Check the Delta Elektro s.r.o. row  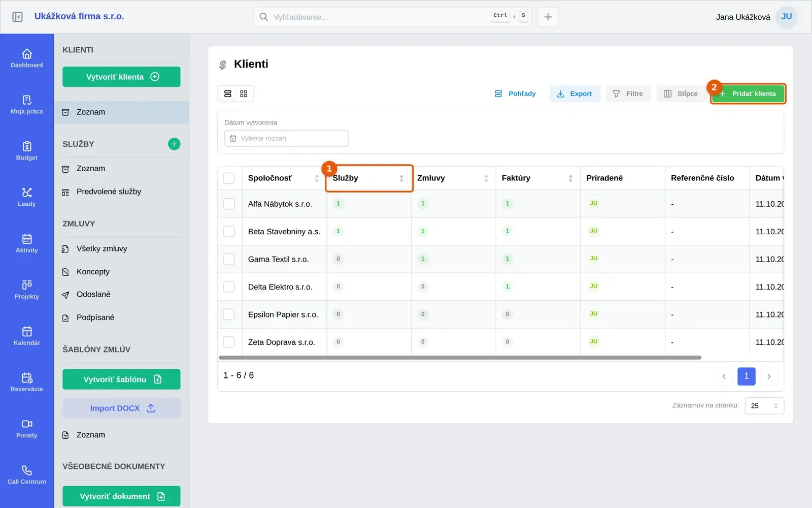coord(229,287)
